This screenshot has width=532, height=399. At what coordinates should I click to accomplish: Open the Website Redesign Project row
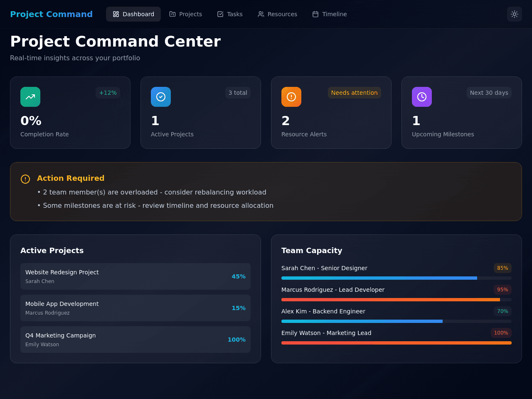(x=135, y=276)
